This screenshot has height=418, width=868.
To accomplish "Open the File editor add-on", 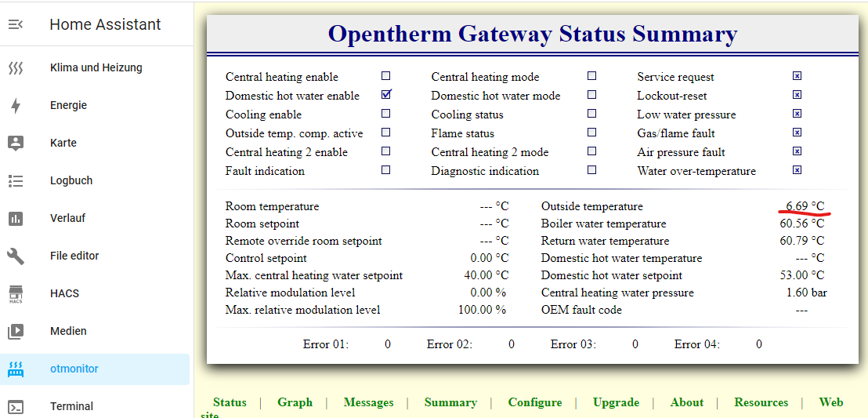I will pyautogui.click(x=74, y=256).
